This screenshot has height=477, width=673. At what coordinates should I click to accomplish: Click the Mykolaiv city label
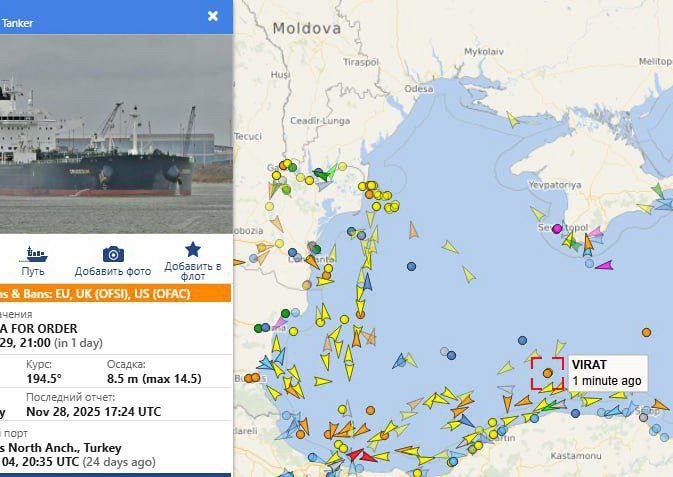[484, 52]
